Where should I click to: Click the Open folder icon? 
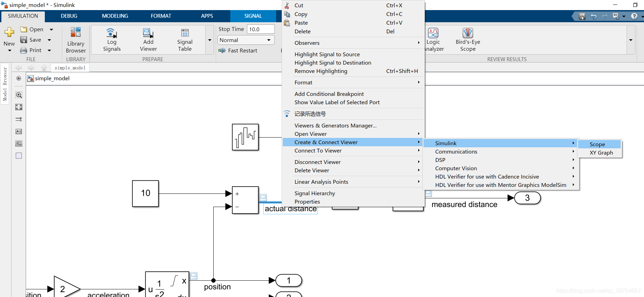click(x=24, y=30)
